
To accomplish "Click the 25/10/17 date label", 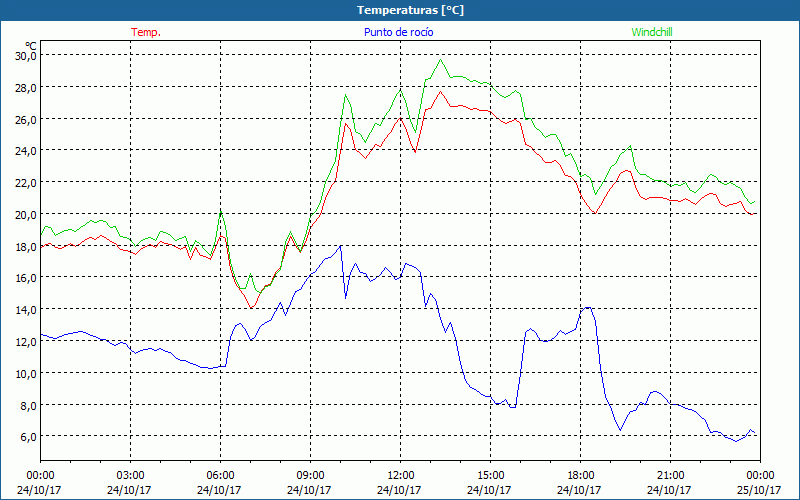I will pyautogui.click(x=759, y=490).
